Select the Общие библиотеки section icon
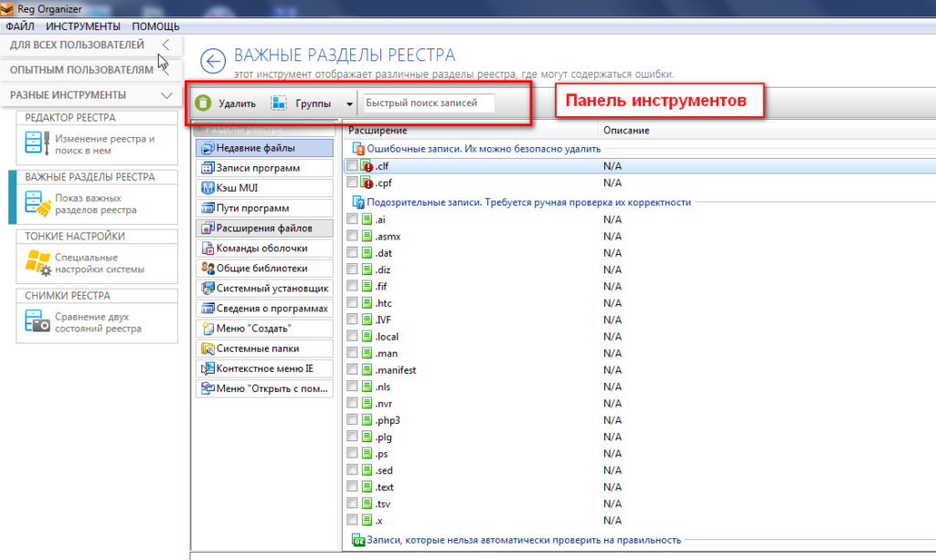The image size is (936, 560). tap(207, 268)
